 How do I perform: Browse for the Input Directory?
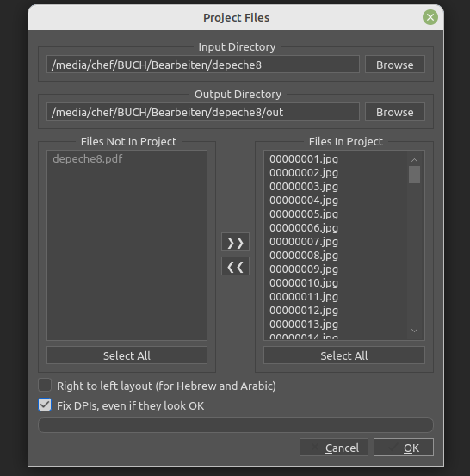[395, 65]
